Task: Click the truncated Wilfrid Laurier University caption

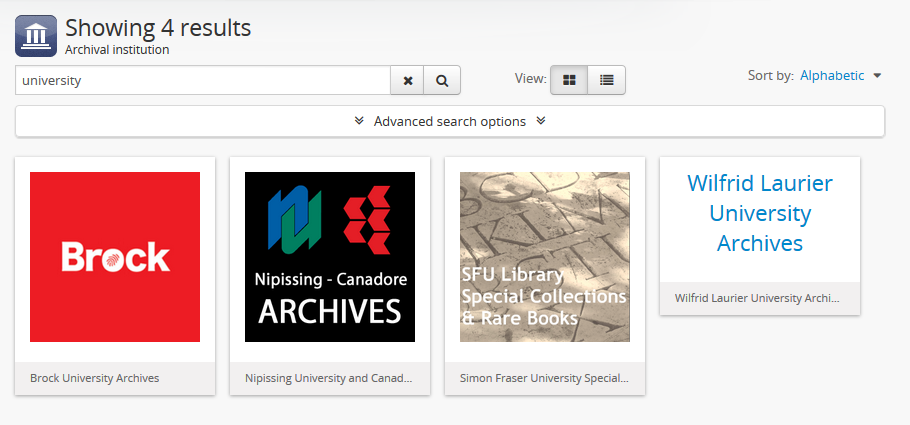Action: coord(757,298)
